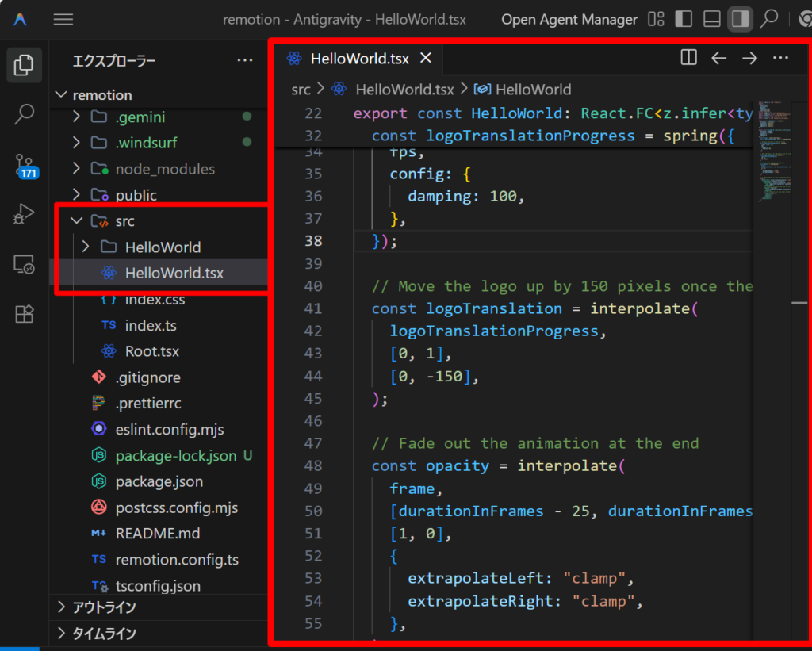
Task: Select the HelloWorld.tsx editor tab
Action: [x=359, y=58]
